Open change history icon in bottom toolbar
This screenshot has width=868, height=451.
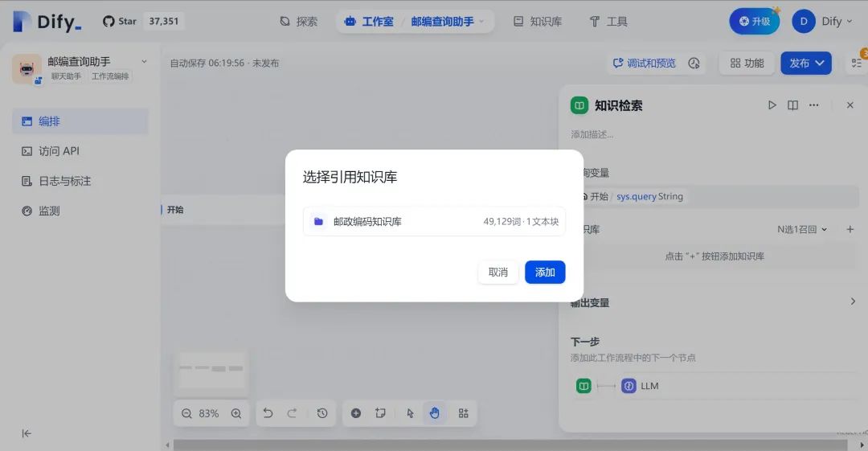tap(322, 413)
